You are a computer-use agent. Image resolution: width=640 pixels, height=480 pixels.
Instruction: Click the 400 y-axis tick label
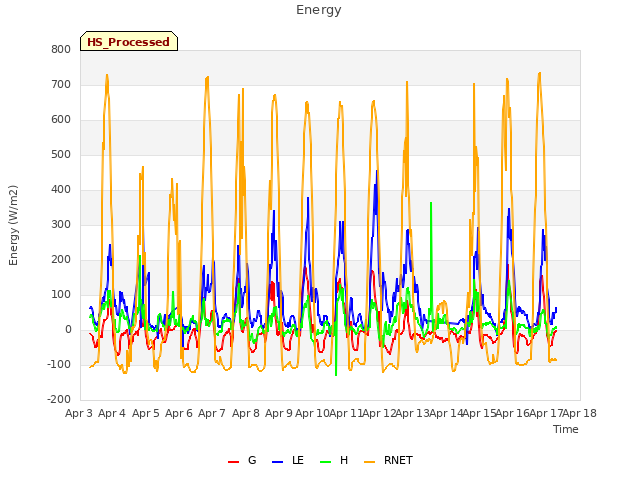click(x=61, y=190)
